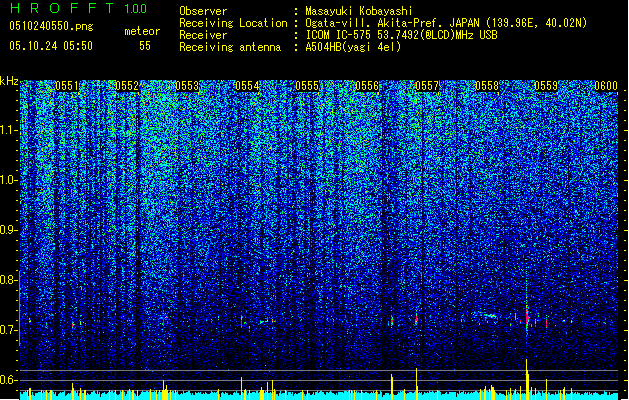
Task: Click the 0.7 kHz axis tick label
Action: point(8,330)
